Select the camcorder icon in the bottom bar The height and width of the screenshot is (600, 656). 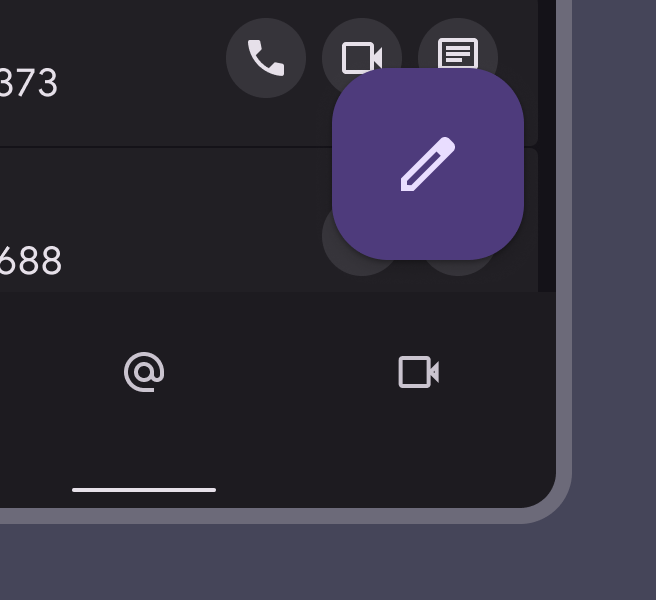pyautogui.click(x=418, y=372)
